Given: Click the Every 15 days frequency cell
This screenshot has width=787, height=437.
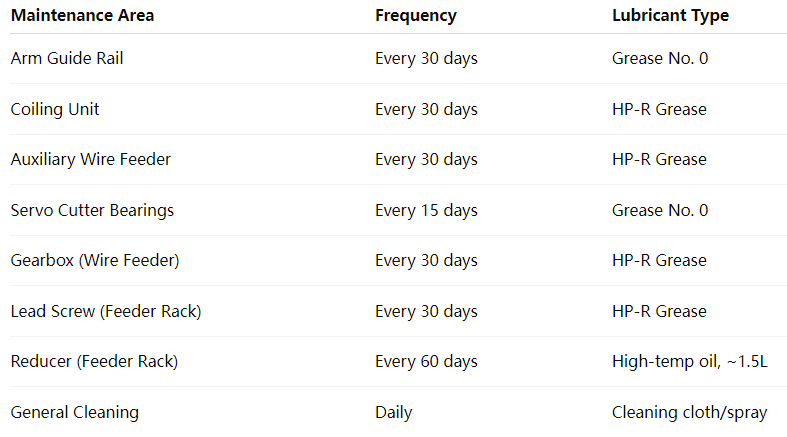Looking at the screenshot, I should [427, 210].
